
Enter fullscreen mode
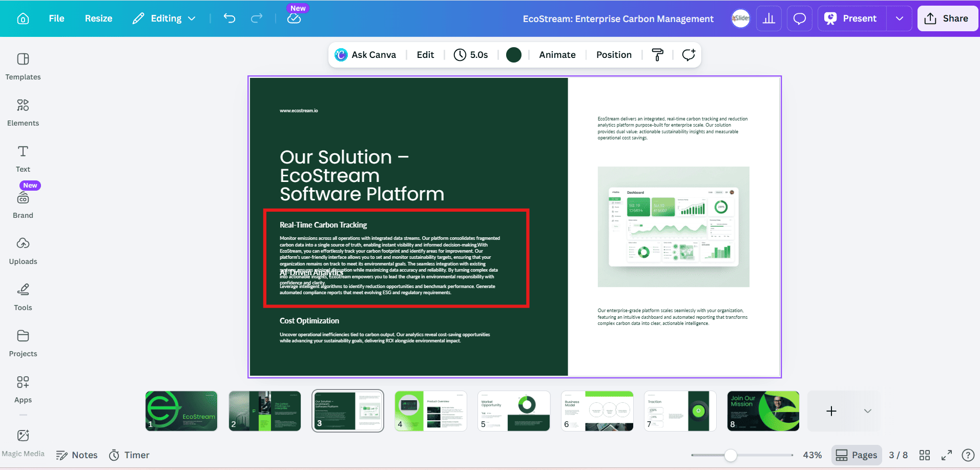pyautogui.click(x=947, y=455)
